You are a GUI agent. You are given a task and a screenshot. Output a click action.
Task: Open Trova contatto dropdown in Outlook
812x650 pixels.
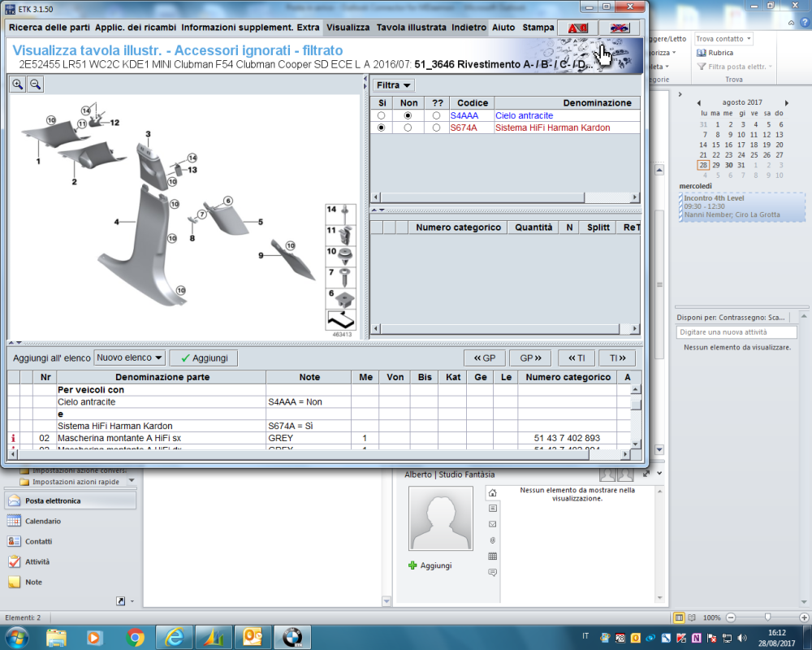tap(723, 39)
